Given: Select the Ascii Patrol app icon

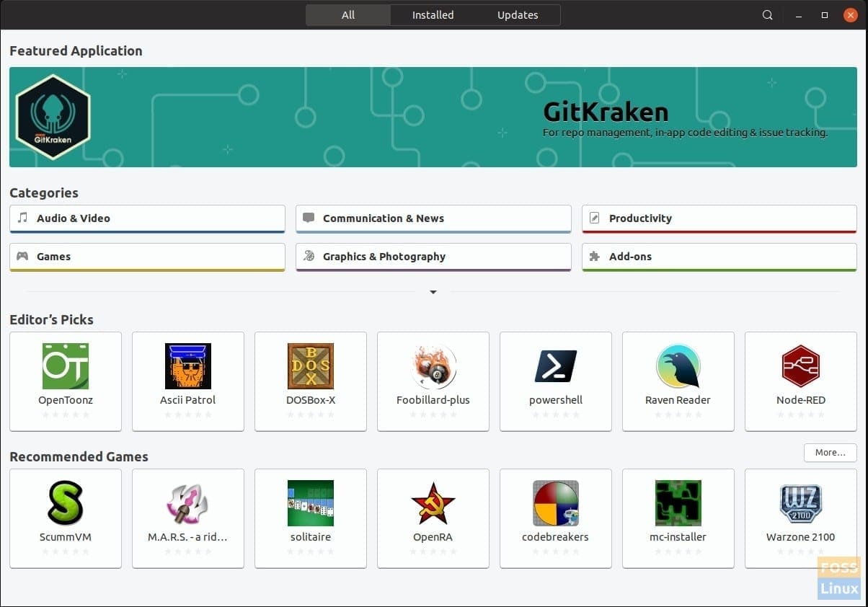Looking at the screenshot, I should 188,366.
